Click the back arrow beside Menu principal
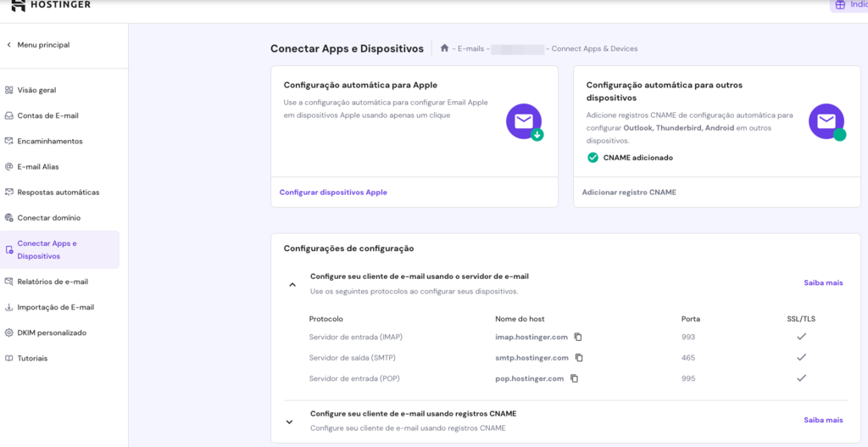Viewport: 868px width, 447px height. click(x=8, y=45)
